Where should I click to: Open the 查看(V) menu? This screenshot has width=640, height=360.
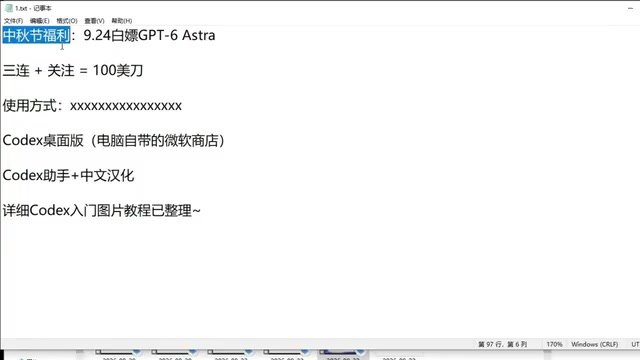[x=94, y=21]
